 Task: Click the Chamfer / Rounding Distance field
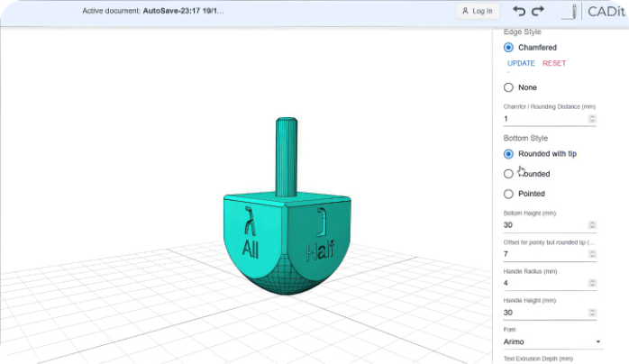[x=544, y=119]
